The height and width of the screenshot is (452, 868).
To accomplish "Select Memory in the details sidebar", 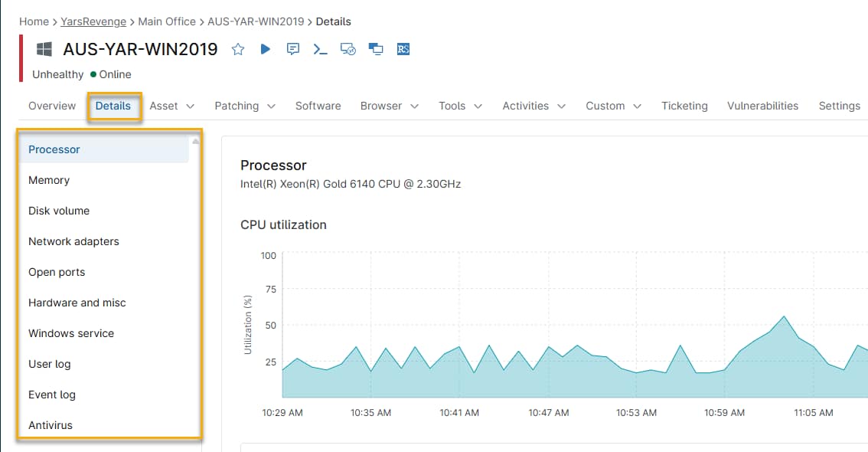I will (49, 180).
